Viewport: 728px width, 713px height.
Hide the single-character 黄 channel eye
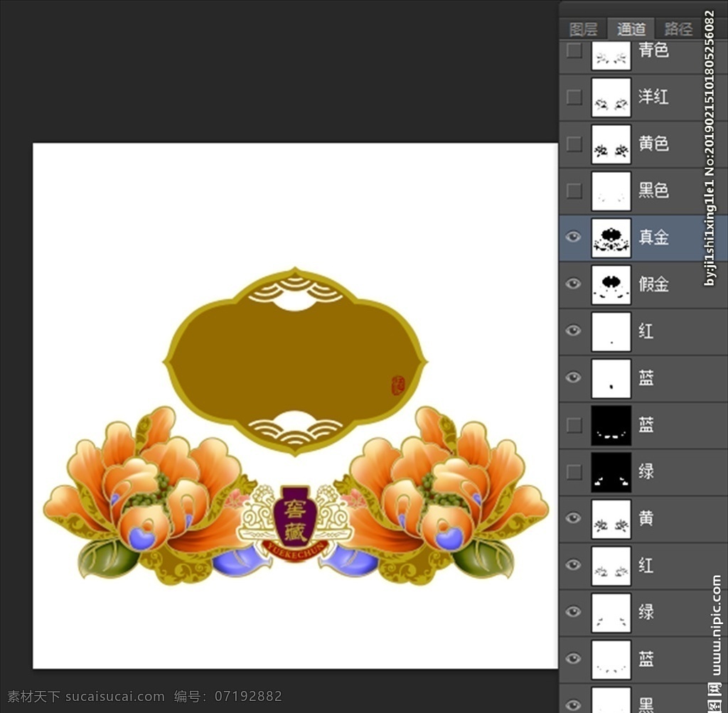[574, 518]
